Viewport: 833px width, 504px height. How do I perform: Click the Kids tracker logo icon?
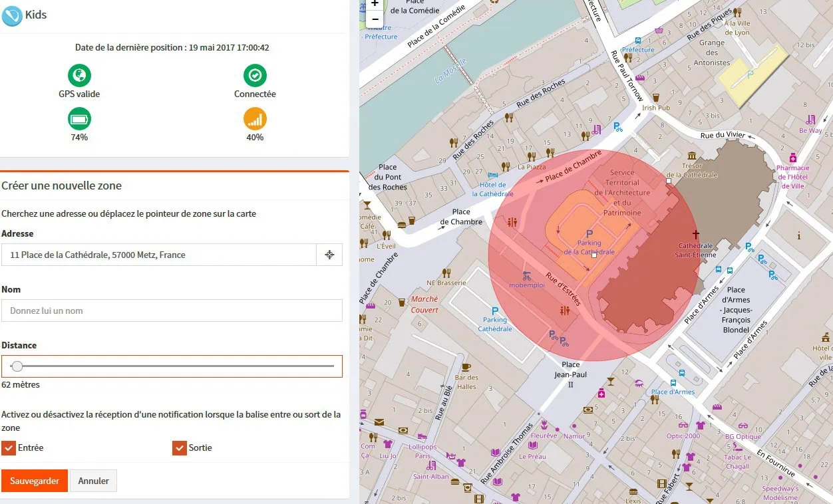(x=12, y=15)
